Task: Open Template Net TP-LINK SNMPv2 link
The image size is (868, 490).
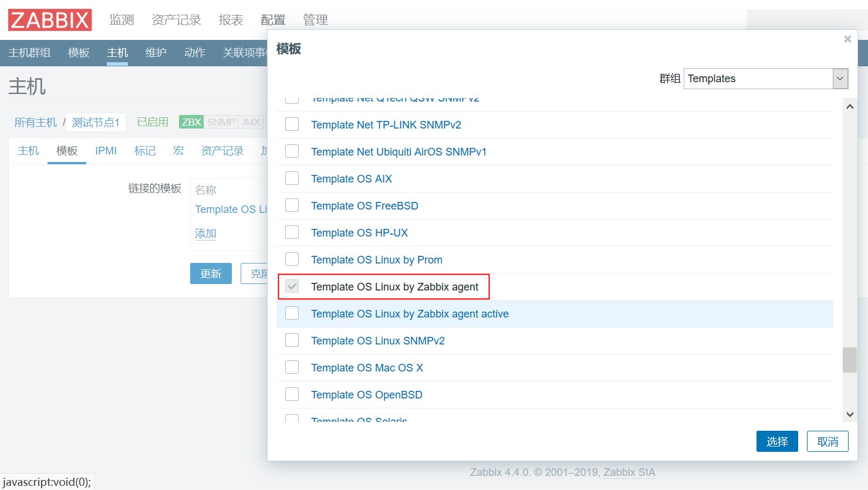Action: click(386, 125)
